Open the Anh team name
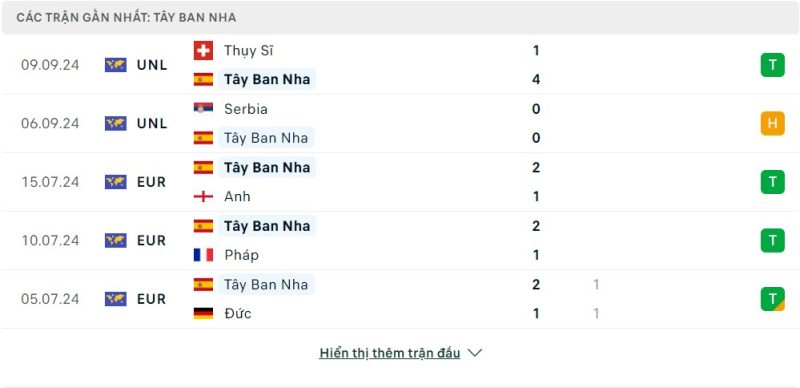The height and width of the screenshot is (388, 800). (x=237, y=197)
